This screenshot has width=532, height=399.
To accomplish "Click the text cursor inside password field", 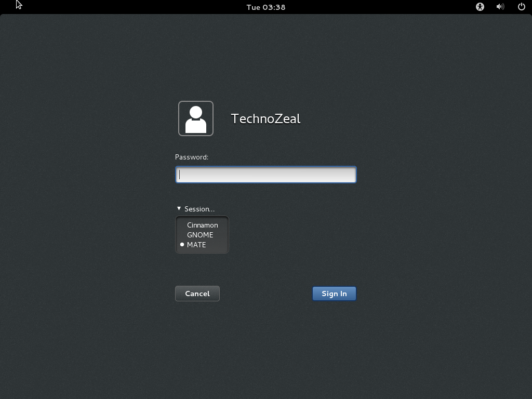I will 180,175.
